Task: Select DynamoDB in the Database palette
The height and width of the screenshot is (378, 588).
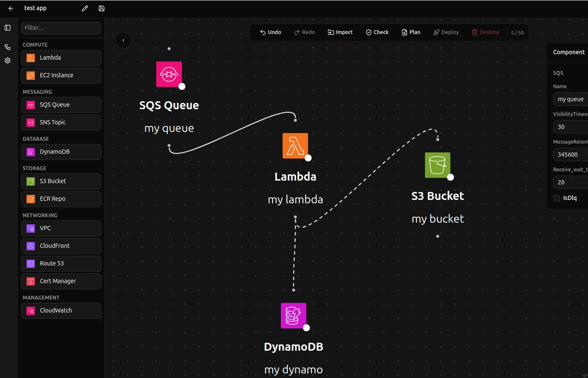Action: point(61,152)
